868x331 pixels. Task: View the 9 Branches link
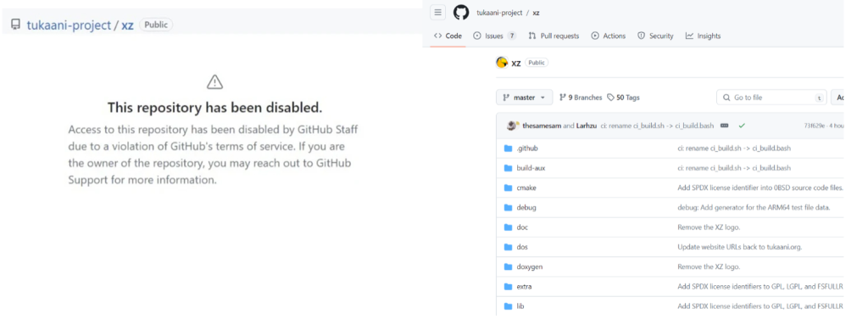pyautogui.click(x=581, y=98)
